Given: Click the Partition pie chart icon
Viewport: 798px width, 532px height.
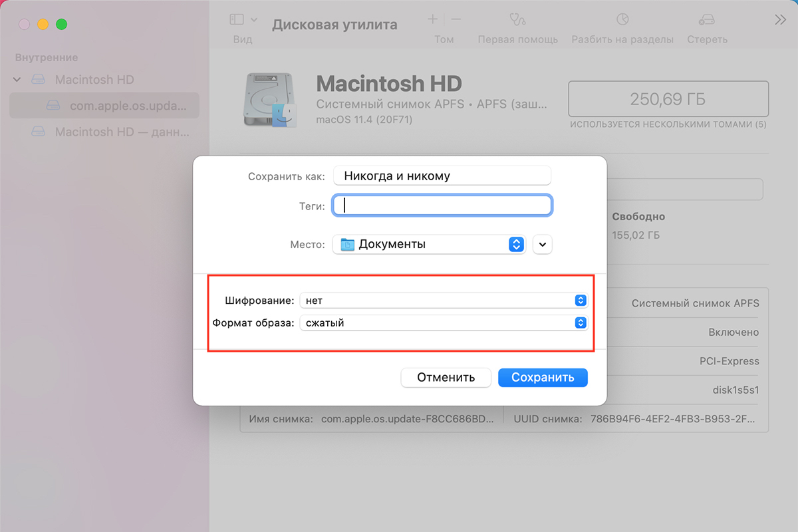Looking at the screenshot, I should (x=622, y=20).
